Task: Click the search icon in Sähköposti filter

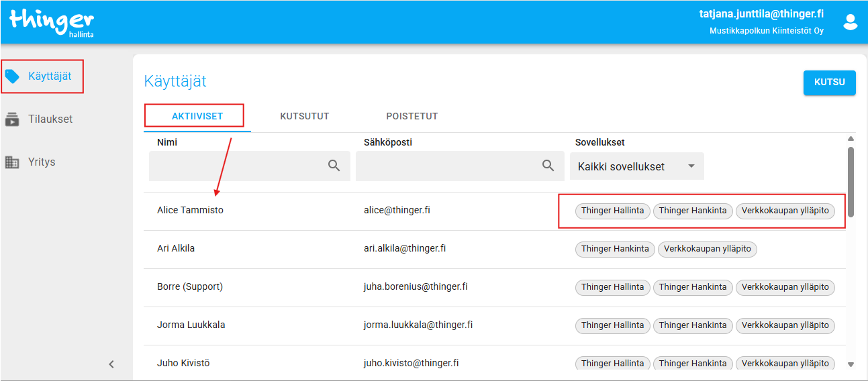Action: click(548, 166)
